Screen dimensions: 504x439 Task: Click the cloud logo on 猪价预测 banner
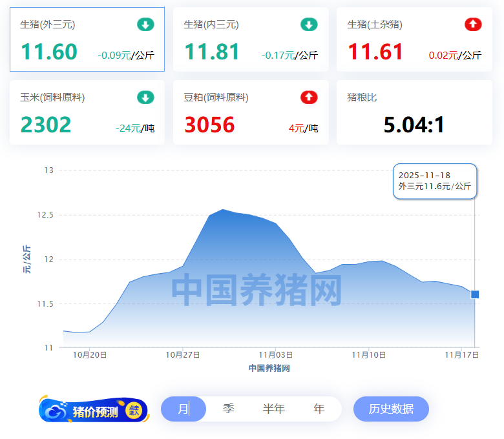55,411
